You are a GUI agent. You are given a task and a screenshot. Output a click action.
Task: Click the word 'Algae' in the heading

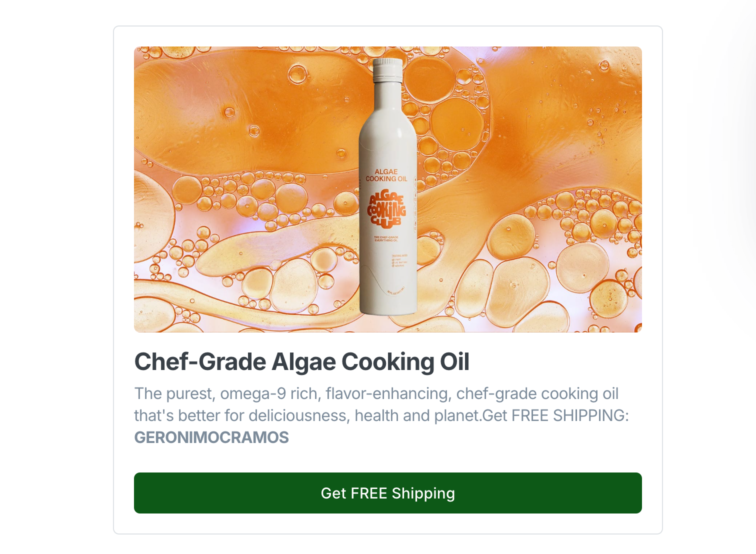pos(303,362)
